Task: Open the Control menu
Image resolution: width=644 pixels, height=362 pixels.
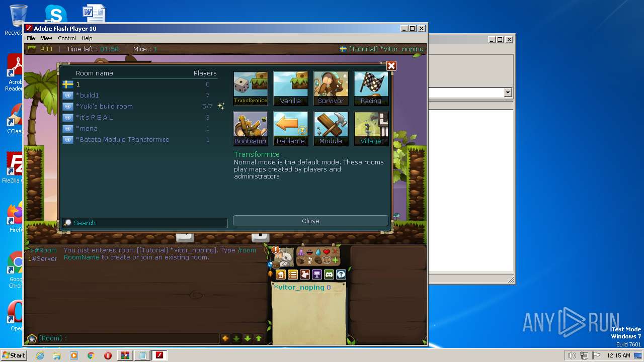Action: pos(67,38)
